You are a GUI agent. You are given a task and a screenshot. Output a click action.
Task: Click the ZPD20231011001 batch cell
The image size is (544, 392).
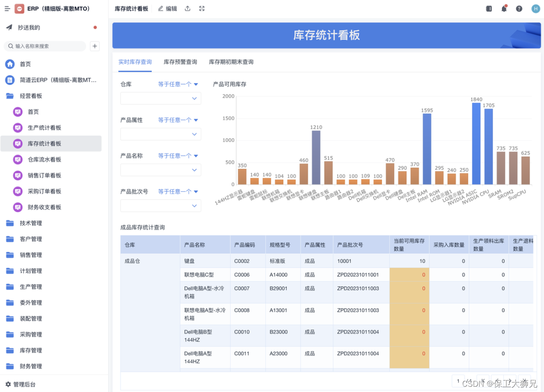click(361, 275)
